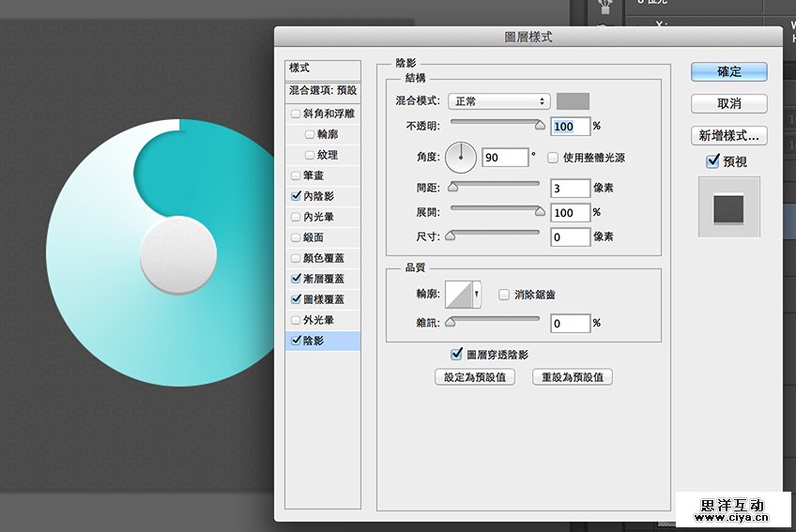The image size is (796, 532).
Task: Click the gray knob on the canvas
Action: [178, 255]
